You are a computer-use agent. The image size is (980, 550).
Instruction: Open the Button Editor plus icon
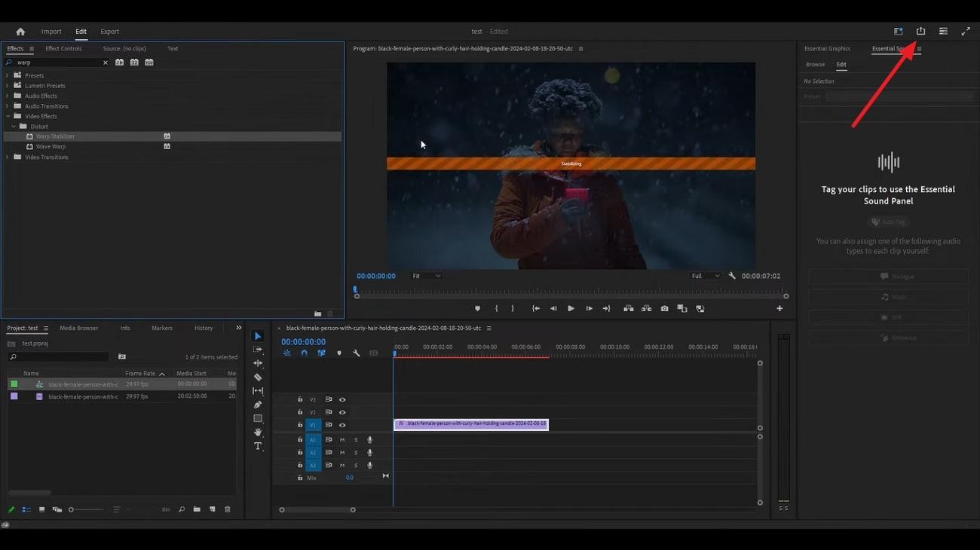[x=779, y=308]
